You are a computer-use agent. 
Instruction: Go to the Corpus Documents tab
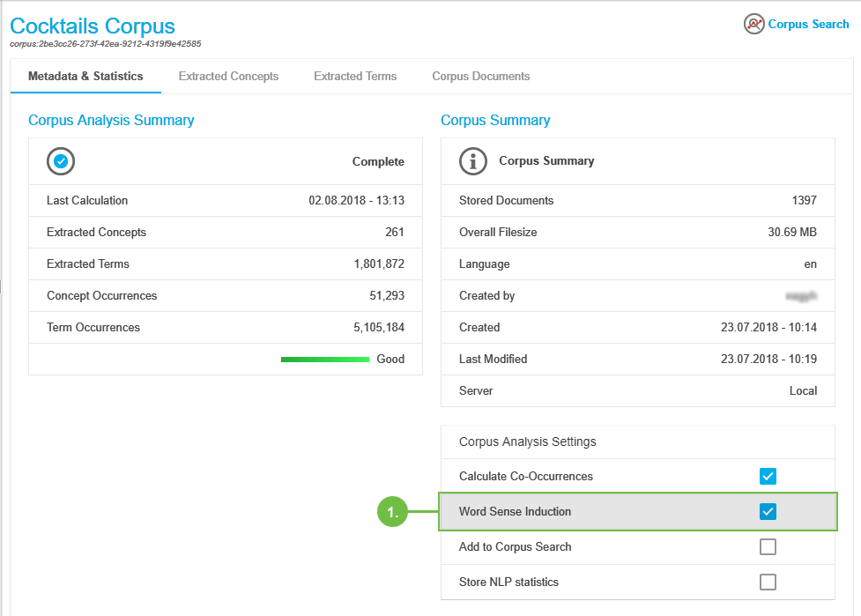(x=480, y=77)
